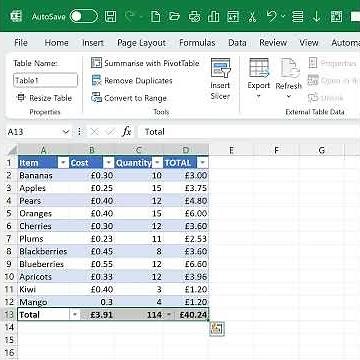This screenshot has height=360, width=360.
Task: Select row 14 header
Action: 10,327
